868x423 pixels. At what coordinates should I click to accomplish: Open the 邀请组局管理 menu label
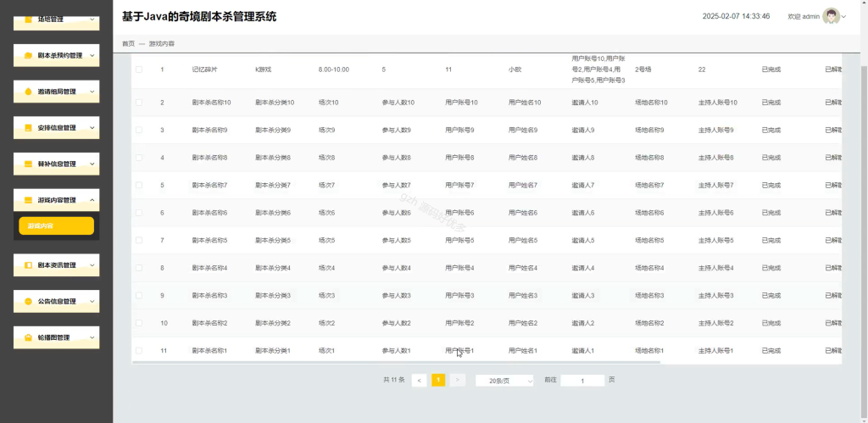point(57,92)
